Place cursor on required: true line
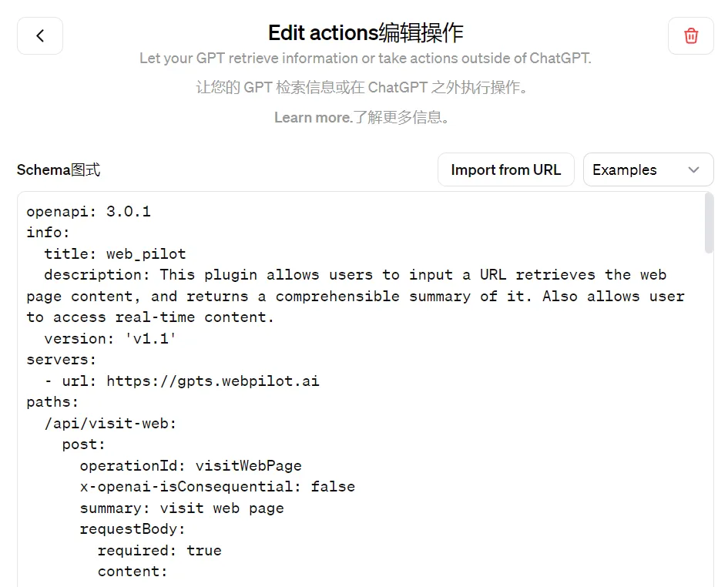 click(159, 550)
